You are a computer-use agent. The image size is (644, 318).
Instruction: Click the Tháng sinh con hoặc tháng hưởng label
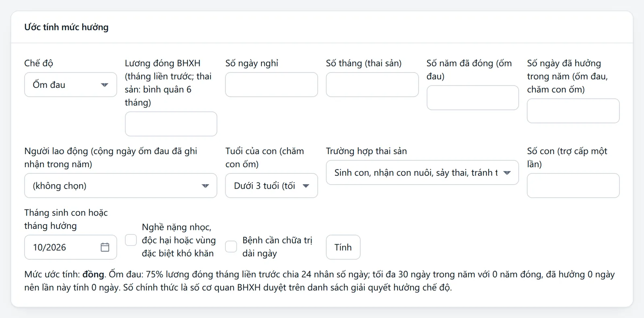(66, 219)
